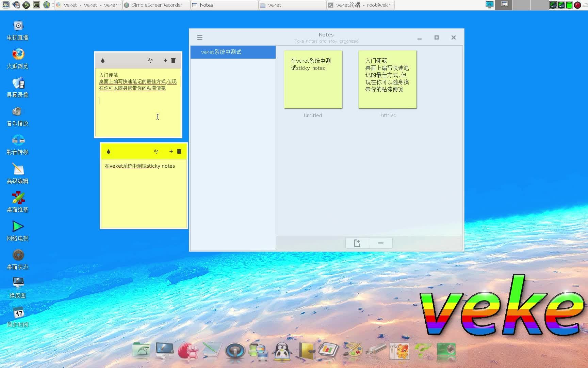Add new sticky from 入门便笺 note plus icon

coord(165,60)
